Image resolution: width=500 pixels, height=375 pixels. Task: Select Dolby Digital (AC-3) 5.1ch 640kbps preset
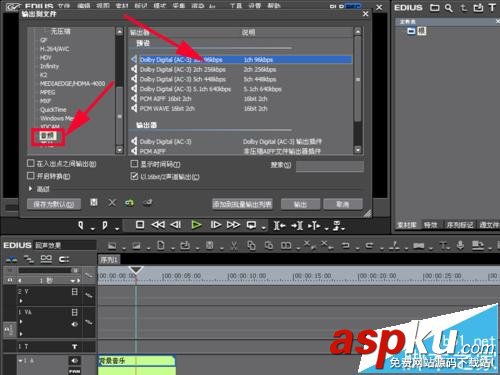[241, 89]
